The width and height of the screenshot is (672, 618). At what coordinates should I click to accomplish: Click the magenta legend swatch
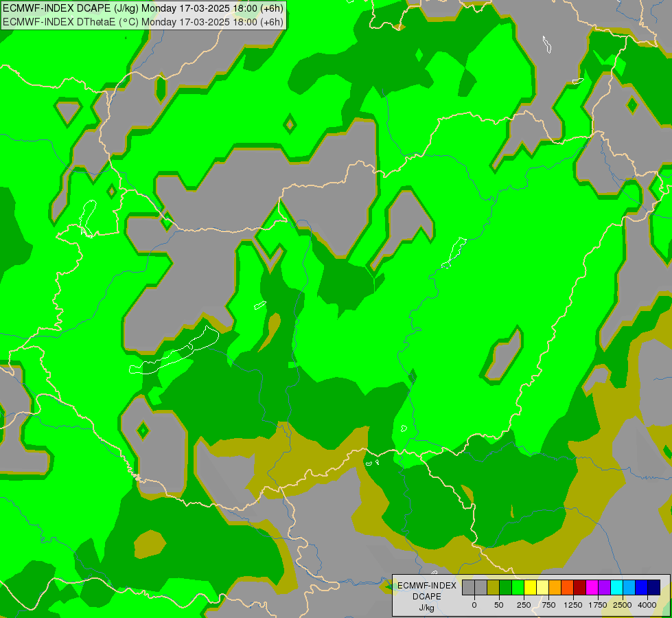point(592,587)
